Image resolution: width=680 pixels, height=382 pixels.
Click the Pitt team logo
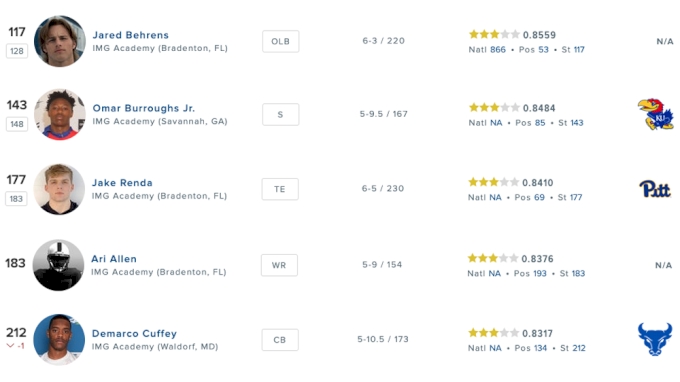(655, 189)
